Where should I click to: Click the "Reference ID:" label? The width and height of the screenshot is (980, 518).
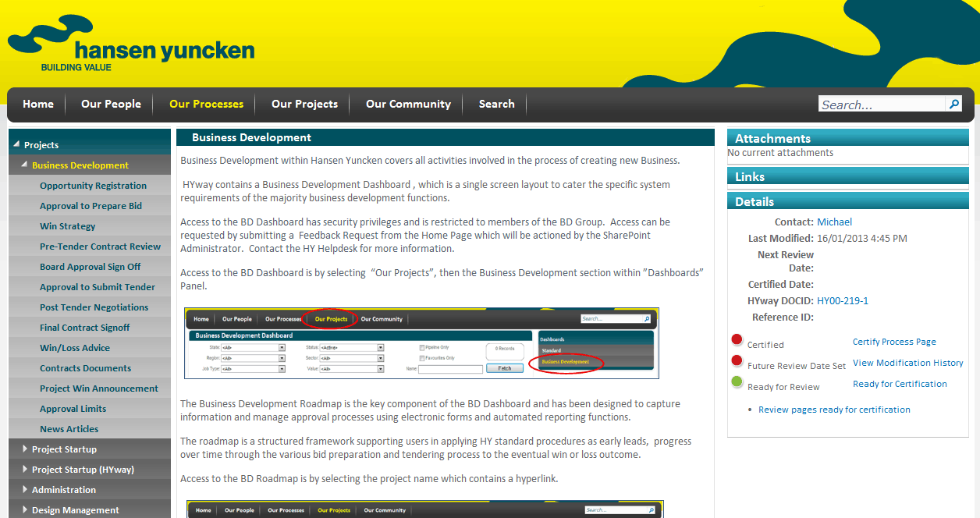point(783,318)
